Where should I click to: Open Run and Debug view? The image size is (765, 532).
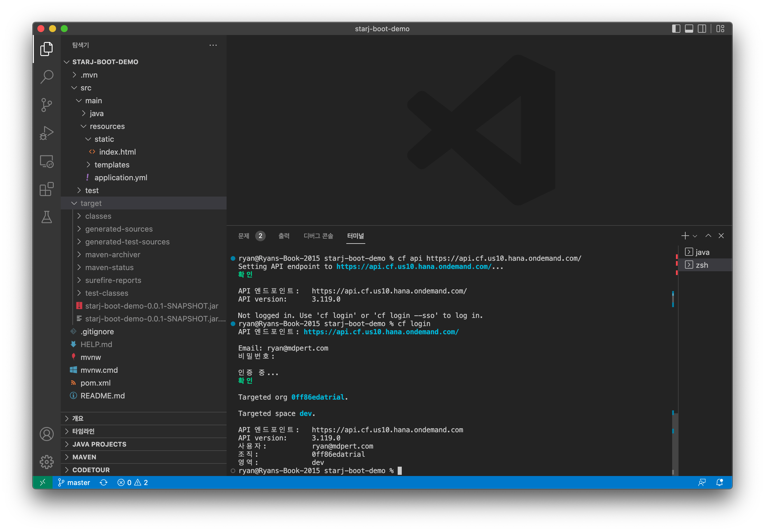47,133
